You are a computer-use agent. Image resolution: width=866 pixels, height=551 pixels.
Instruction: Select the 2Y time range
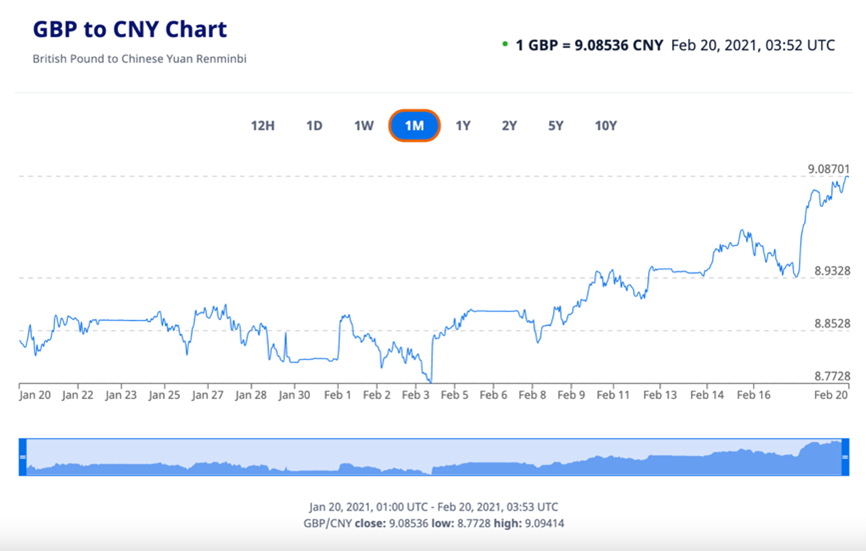coord(509,126)
